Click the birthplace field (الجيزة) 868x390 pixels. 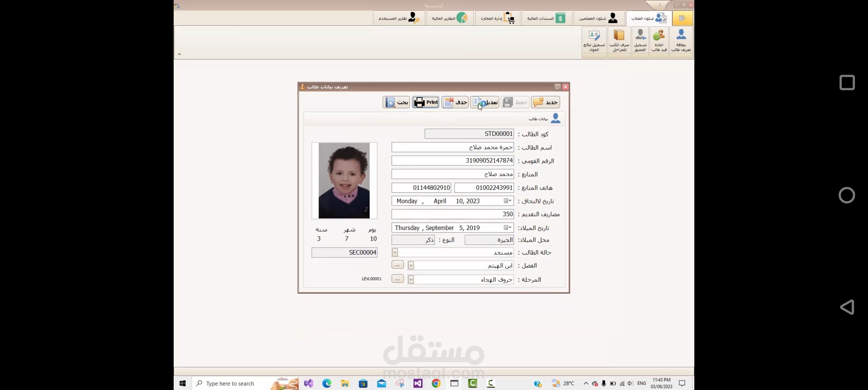coord(489,240)
